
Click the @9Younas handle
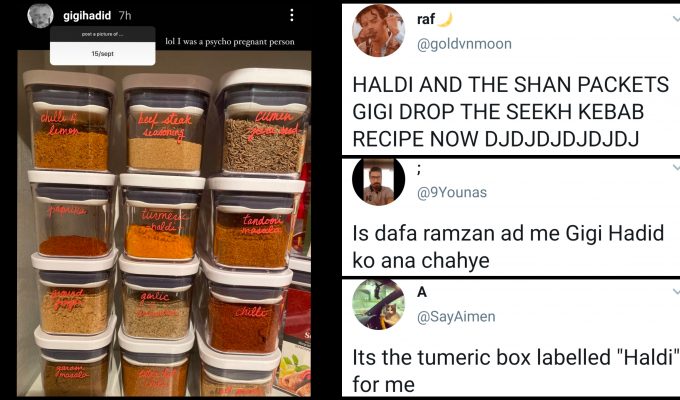(451, 192)
